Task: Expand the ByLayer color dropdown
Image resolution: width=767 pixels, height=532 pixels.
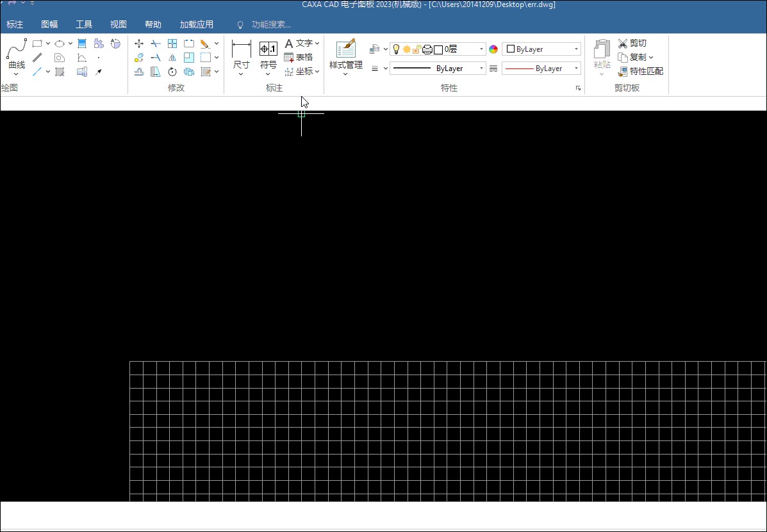Action: tap(576, 49)
